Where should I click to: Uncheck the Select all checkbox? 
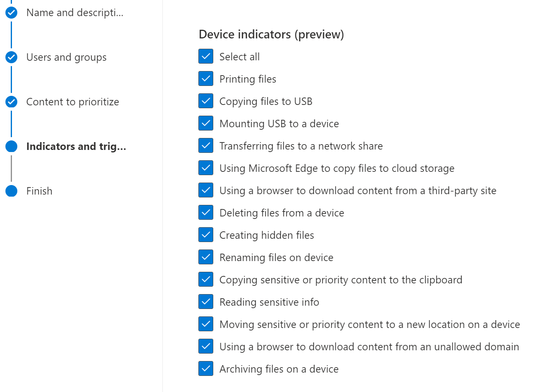click(206, 57)
